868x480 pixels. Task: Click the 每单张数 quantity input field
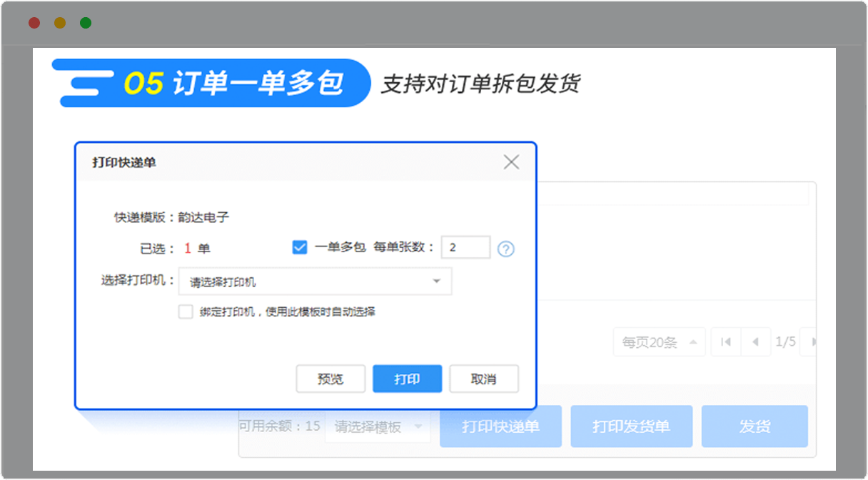465,247
